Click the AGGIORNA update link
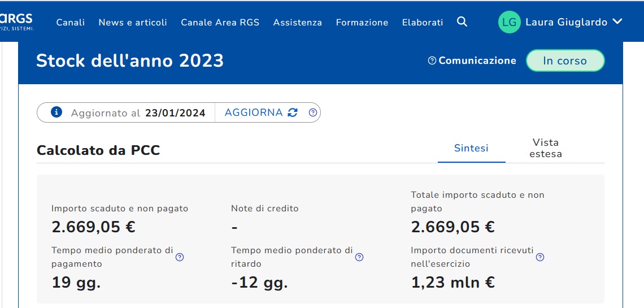644x308 pixels. 254,112
